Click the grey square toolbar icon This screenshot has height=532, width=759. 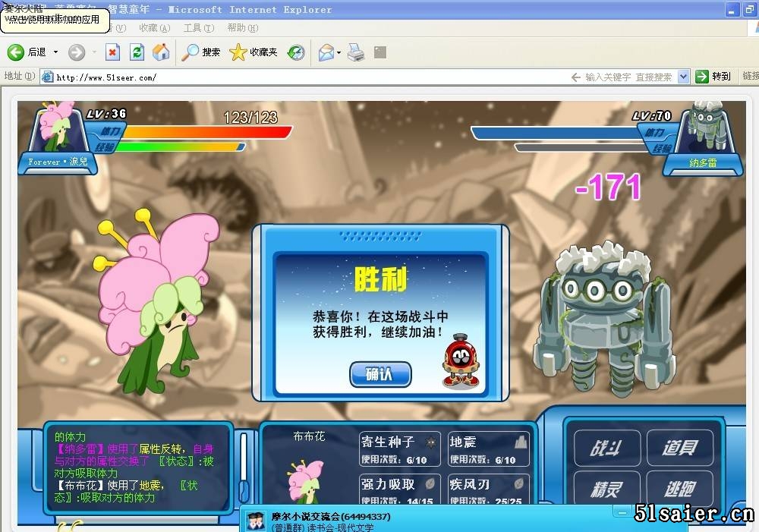click(380, 52)
